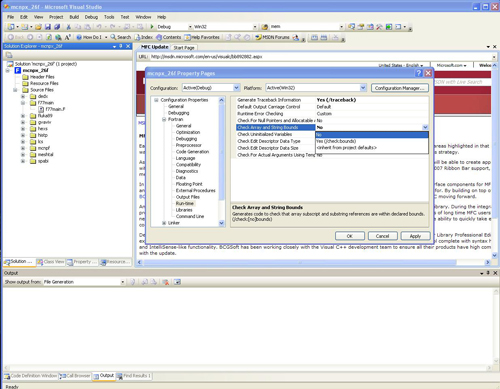Click the Copy toolbar icon
This screenshot has height=389, width=500.
(78, 27)
